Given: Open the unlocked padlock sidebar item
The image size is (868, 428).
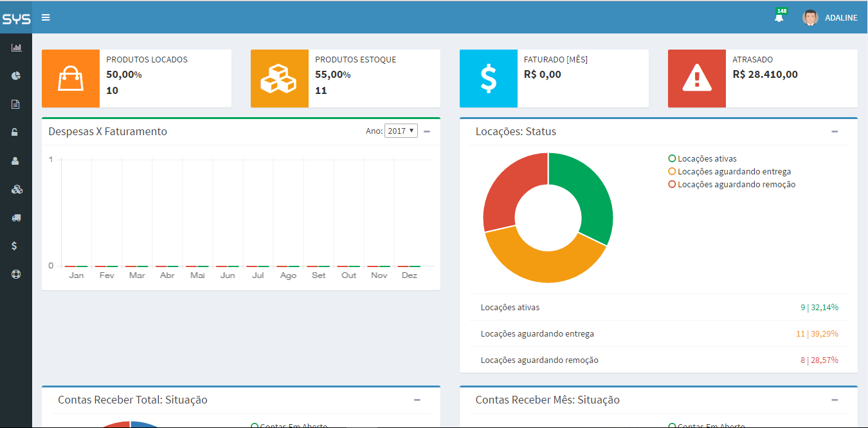Looking at the screenshot, I should 15,133.
